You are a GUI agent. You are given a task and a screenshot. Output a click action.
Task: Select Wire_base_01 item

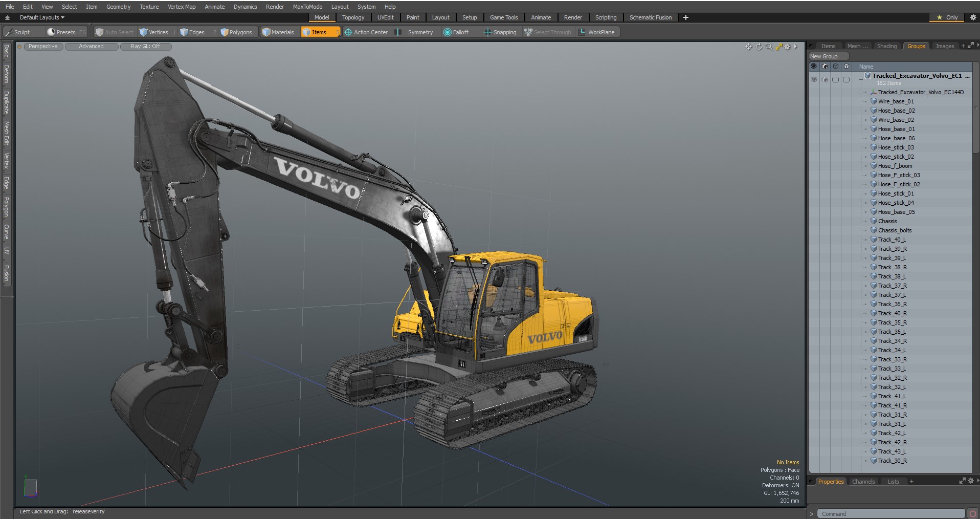(x=896, y=101)
